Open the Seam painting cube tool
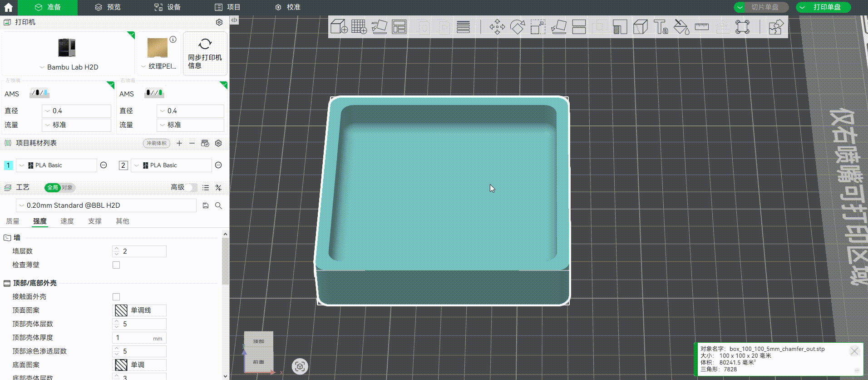 click(640, 27)
